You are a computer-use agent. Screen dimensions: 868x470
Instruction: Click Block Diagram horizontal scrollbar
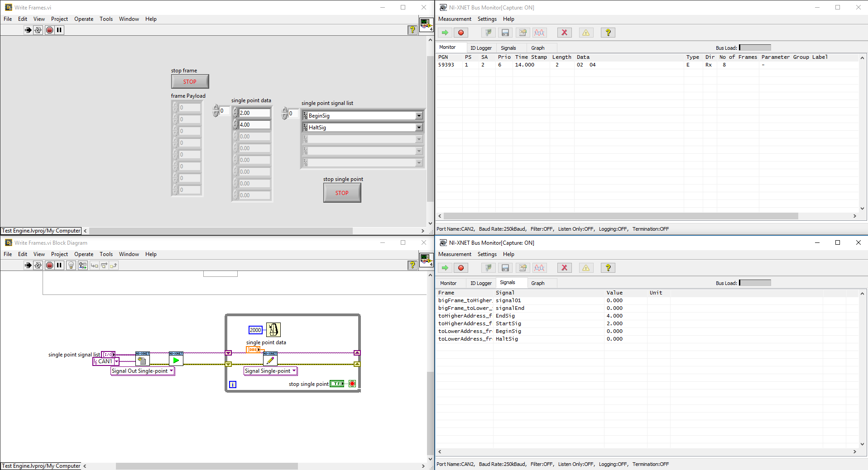[206, 466]
